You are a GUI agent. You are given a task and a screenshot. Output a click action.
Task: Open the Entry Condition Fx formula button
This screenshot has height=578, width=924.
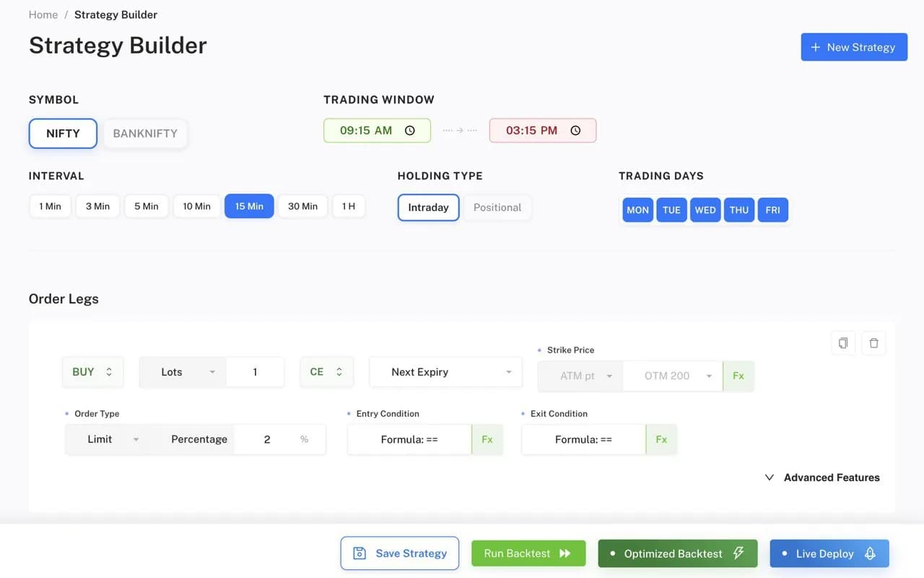[487, 439]
